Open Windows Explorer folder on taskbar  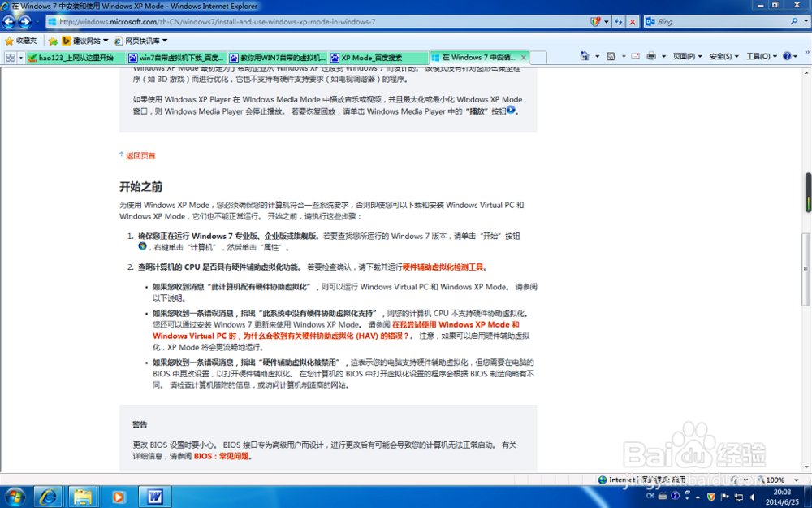point(83,497)
